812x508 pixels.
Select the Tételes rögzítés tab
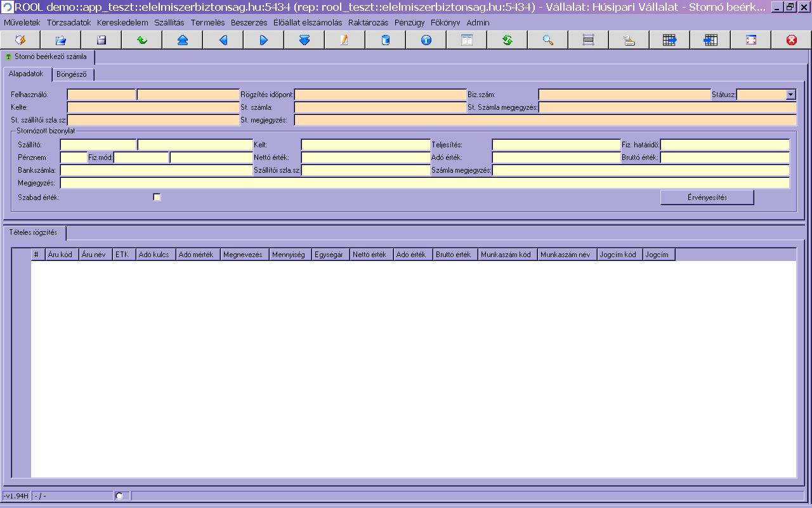tap(33, 232)
